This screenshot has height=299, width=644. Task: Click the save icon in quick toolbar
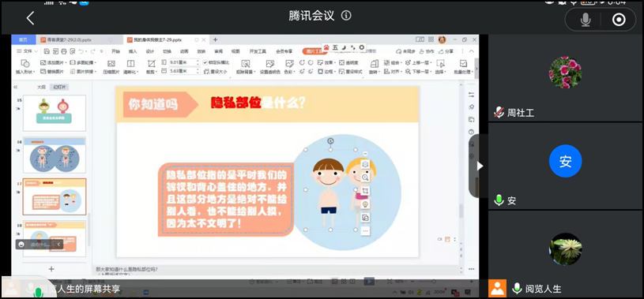click(x=47, y=51)
